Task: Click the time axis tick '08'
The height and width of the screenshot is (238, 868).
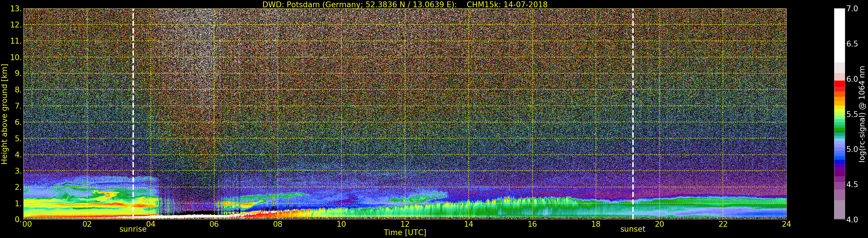Action: (x=278, y=224)
